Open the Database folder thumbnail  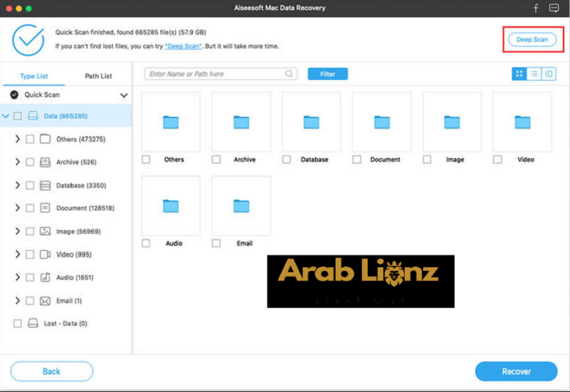point(311,122)
